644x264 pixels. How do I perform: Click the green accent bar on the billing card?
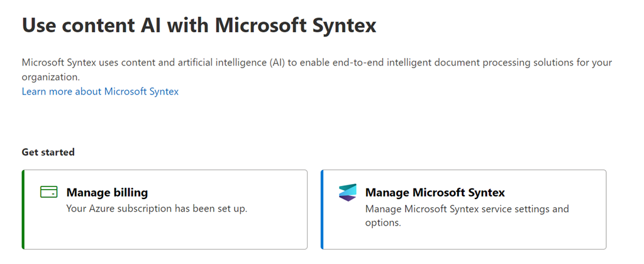click(x=23, y=209)
